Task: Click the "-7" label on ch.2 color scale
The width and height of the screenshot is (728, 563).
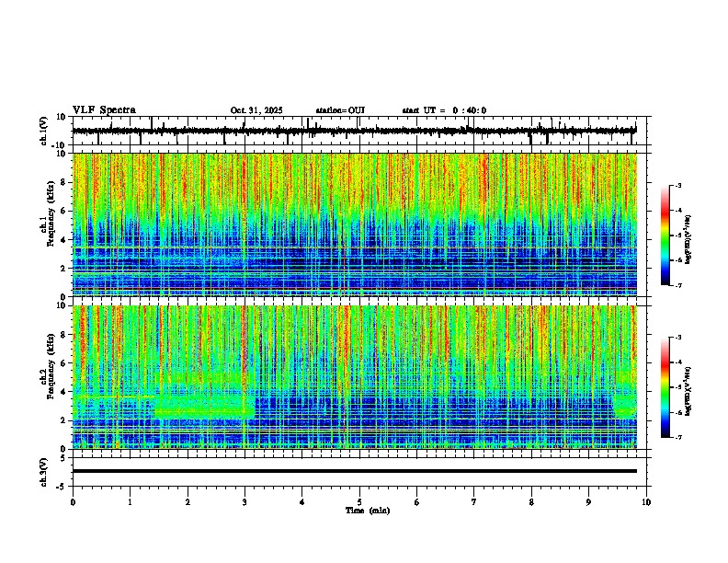Action: [678, 438]
